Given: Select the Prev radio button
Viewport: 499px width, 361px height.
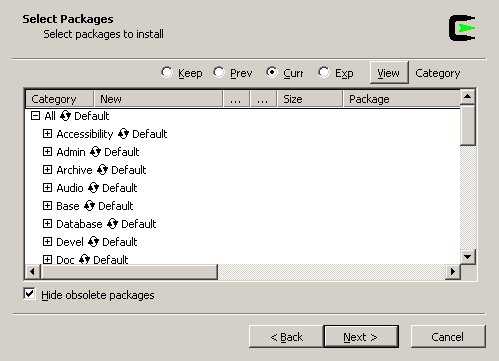Looking at the screenshot, I should [x=219, y=72].
